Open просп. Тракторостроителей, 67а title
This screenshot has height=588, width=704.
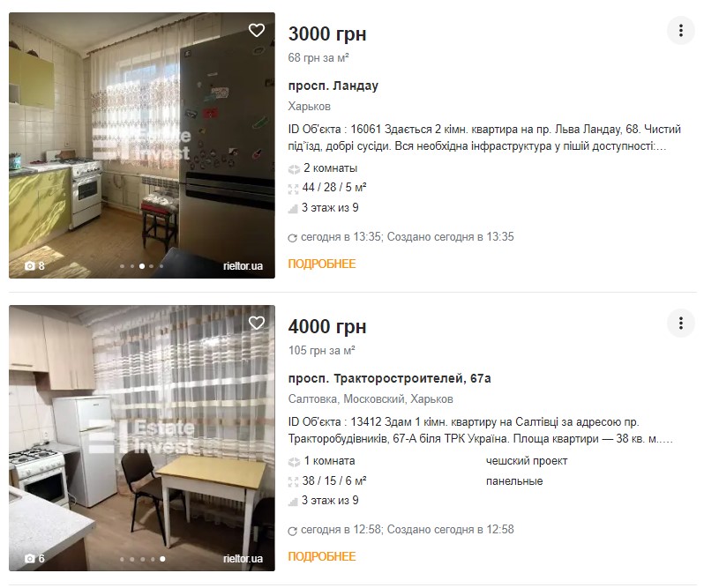[389, 378]
